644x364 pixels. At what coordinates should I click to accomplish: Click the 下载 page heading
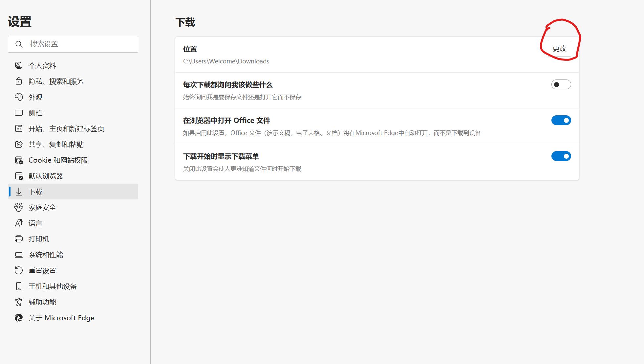click(185, 22)
